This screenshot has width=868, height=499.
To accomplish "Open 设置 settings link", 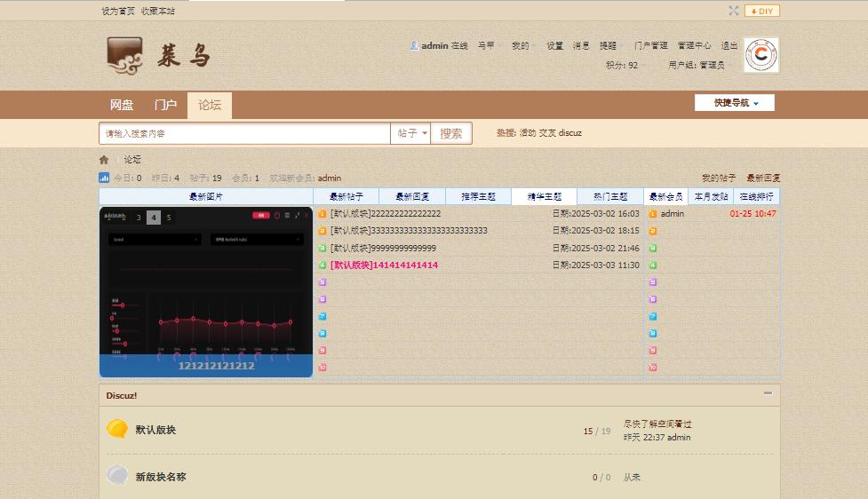I will pos(554,46).
